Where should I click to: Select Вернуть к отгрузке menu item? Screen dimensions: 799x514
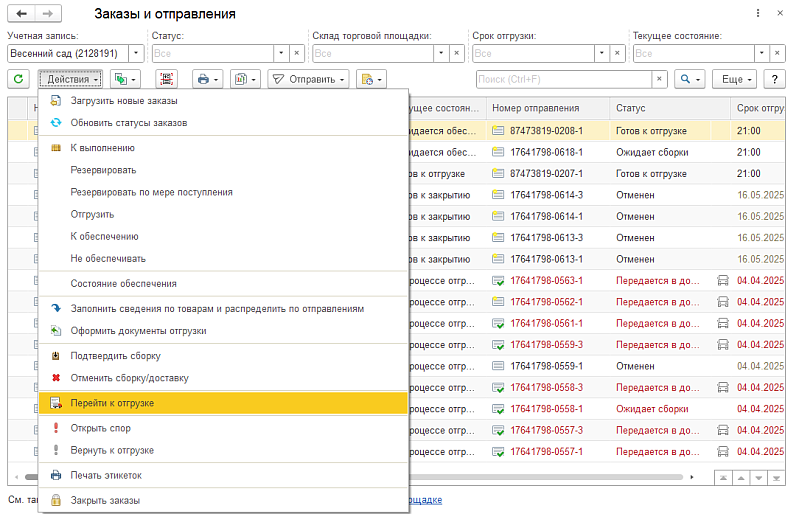223,450
